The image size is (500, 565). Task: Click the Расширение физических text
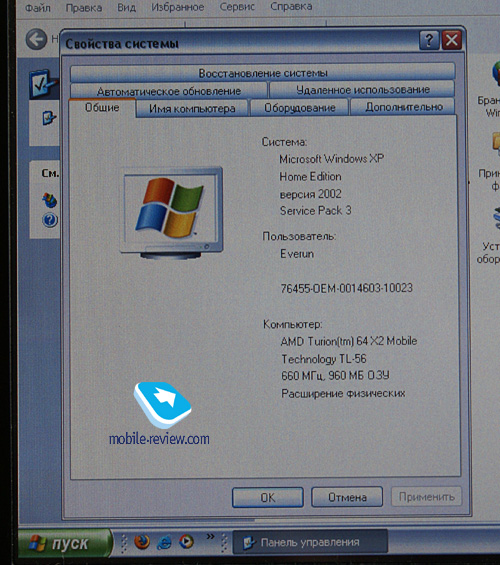pyautogui.click(x=343, y=393)
